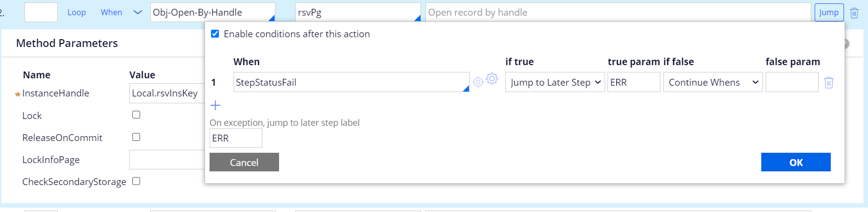
Task: Confirm with the OK button
Action: (x=796, y=163)
